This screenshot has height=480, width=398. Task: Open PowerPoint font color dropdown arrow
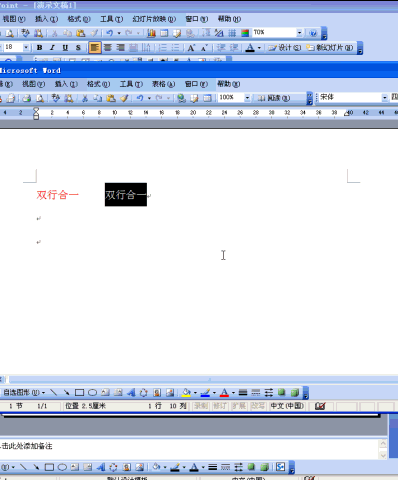tap(259, 48)
